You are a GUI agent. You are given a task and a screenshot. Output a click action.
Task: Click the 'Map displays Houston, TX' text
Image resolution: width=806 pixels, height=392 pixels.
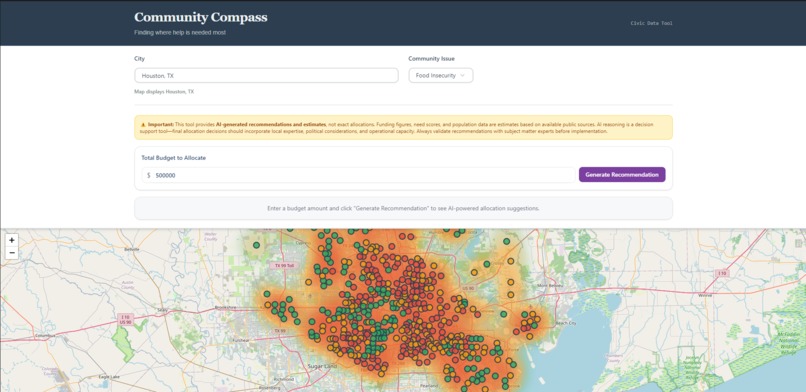pos(164,91)
